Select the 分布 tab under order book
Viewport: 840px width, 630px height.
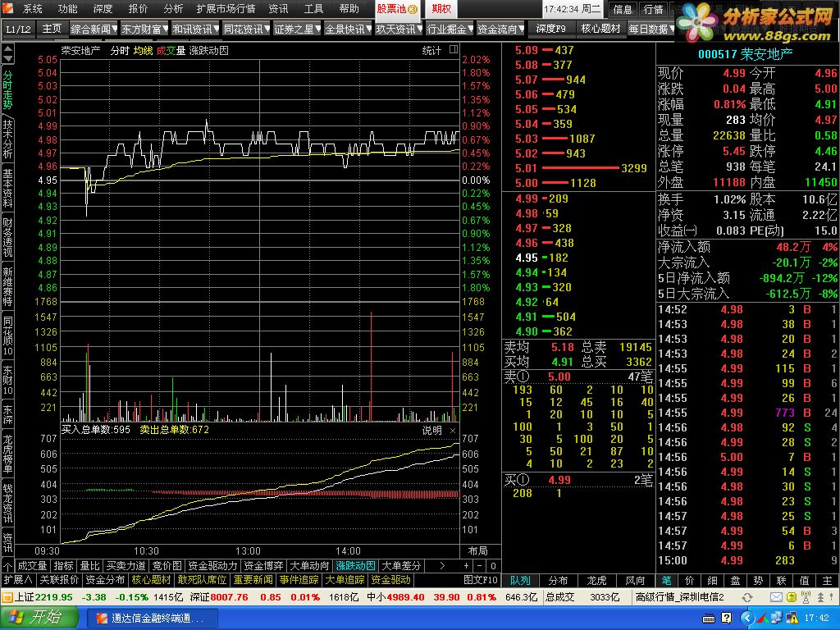click(558, 580)
